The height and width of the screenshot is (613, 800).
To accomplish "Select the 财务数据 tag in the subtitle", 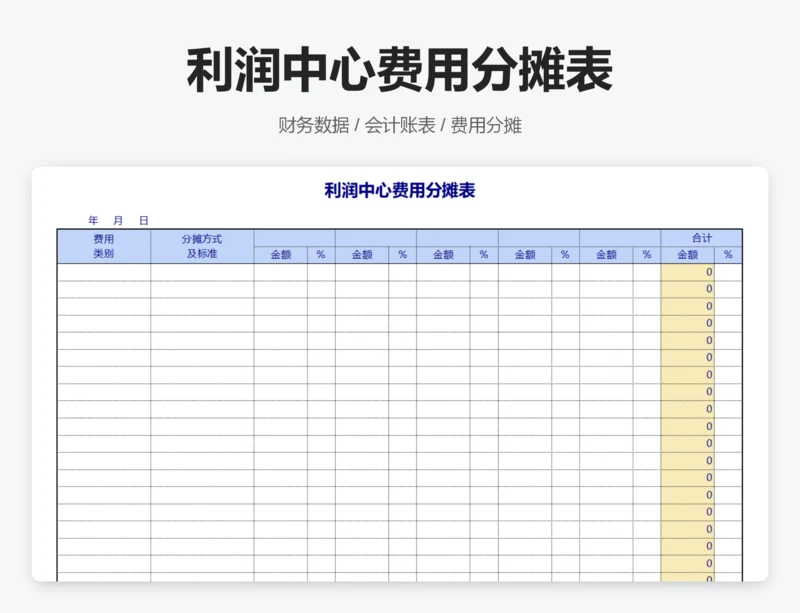I will (313, 125).
